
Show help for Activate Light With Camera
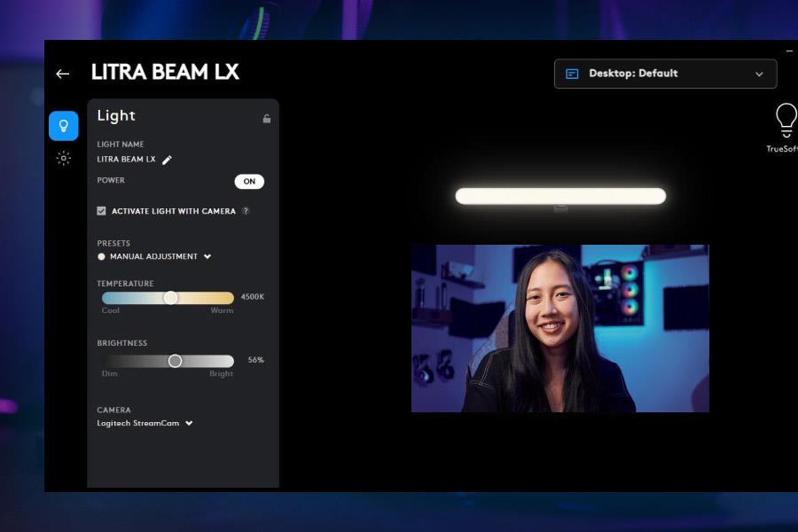point(246,211)
